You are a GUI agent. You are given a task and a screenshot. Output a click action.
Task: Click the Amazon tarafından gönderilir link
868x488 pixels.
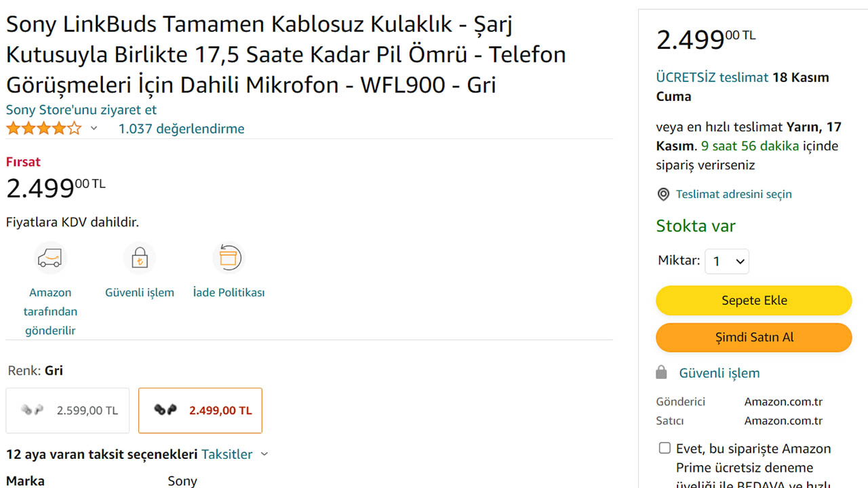point(50,312)
